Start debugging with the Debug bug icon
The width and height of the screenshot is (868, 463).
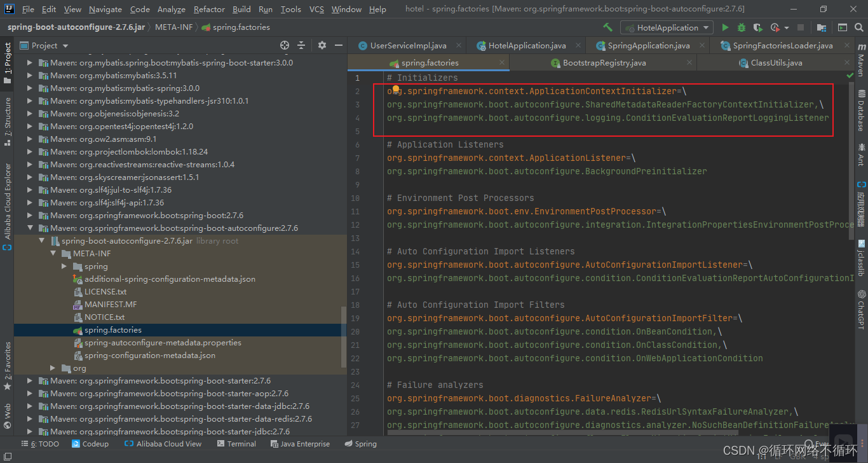(742, 27)
